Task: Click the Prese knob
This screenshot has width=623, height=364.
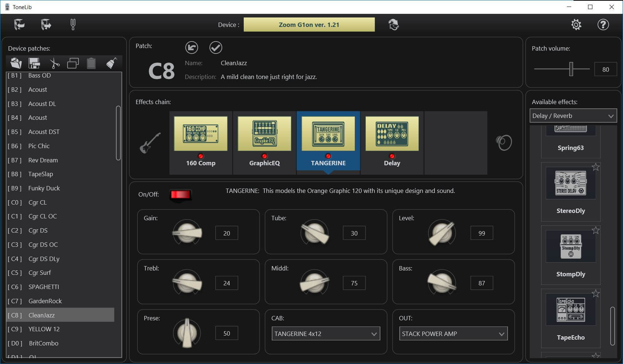Action: 187,332
